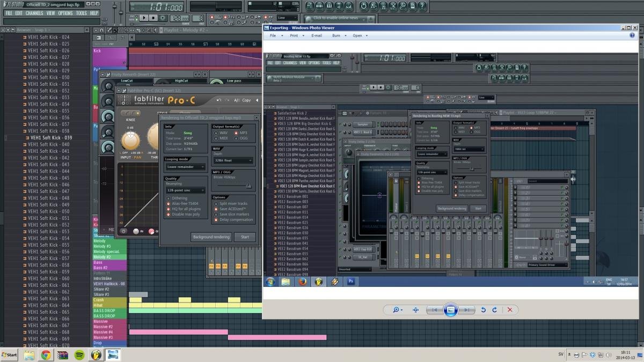Toggle HQ for all plugins

[x=183, y=209]
